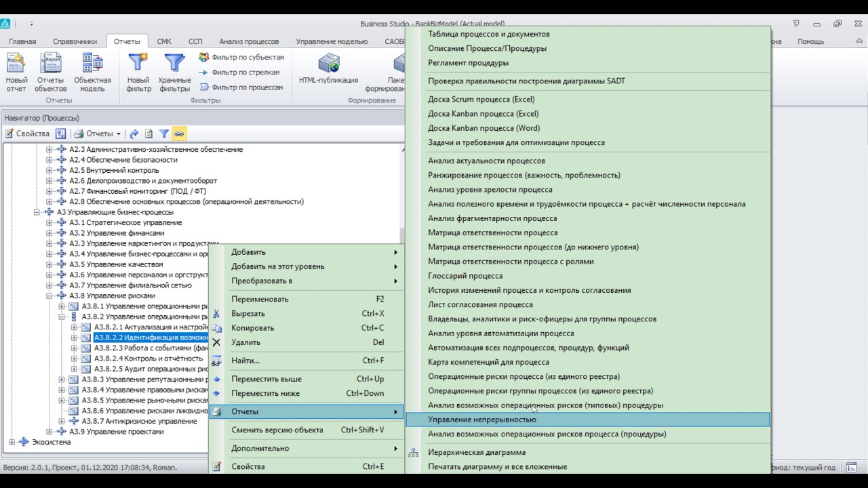The image size is (868, 488).
Task: Expand Добавить на этот уровень submenu
Action: (307, 266)
